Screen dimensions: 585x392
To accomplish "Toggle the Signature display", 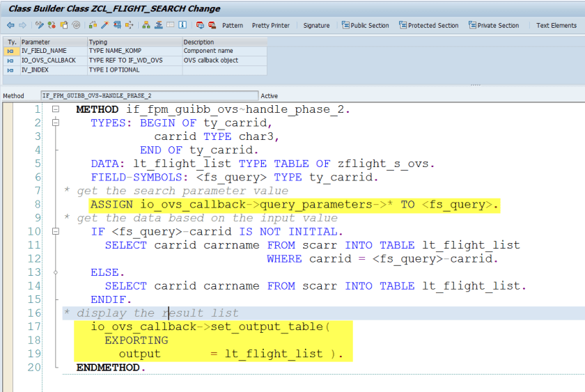I will (x=316, y=25).
